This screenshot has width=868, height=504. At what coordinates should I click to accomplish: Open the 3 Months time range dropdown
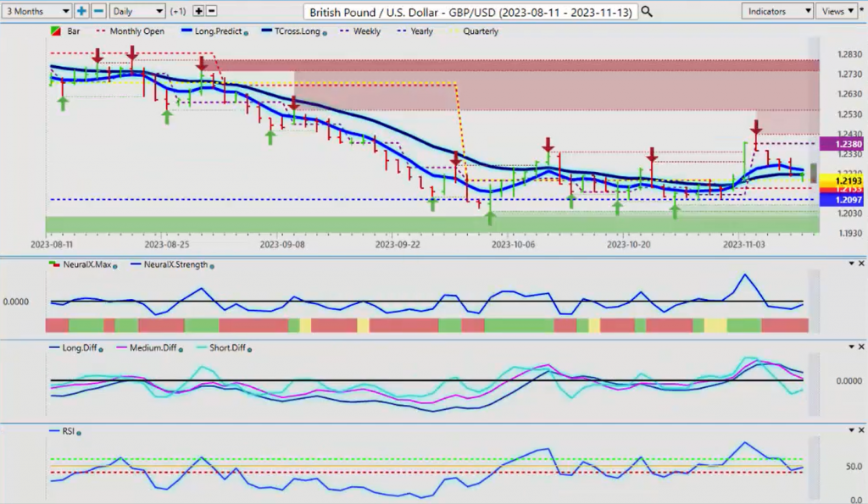point(37,11)
